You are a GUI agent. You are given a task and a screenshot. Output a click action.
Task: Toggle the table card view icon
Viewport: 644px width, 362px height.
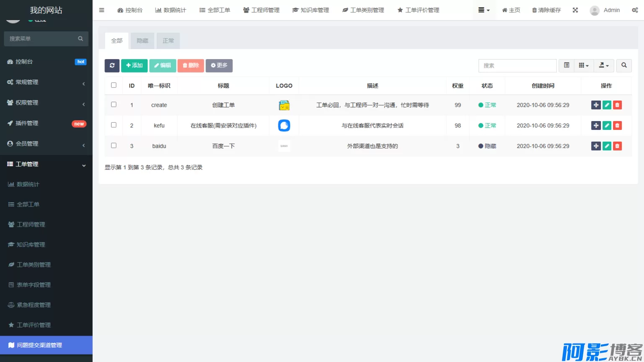(x=566, y=65)
